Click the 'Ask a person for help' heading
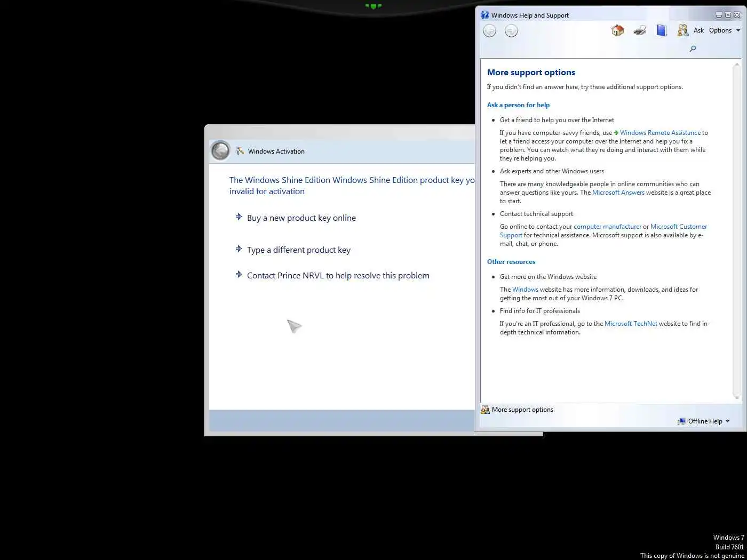747x560 pixels. click(x=518, y=105)
